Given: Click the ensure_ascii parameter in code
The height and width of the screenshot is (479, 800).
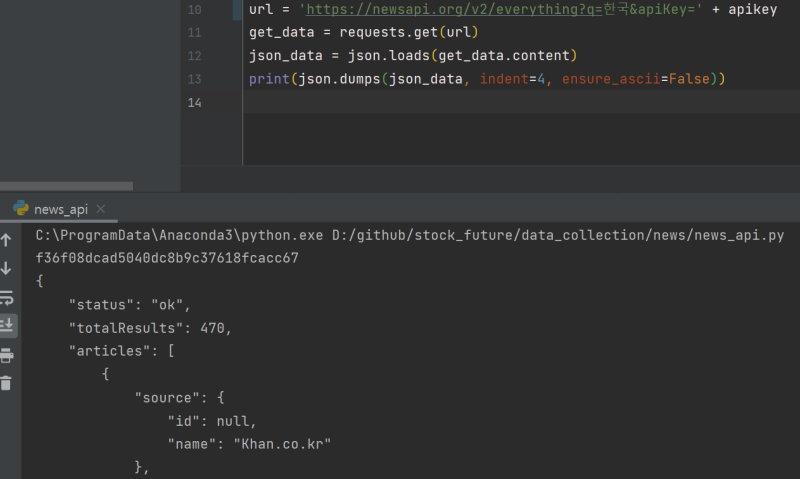Looking at the screenshot, I should [x=611, y=79].
